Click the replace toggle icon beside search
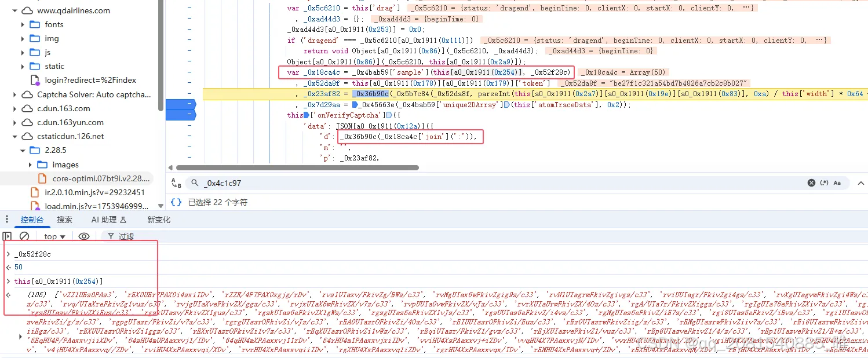The width and height of the screenshot is (868, 358). coord(176,183)
